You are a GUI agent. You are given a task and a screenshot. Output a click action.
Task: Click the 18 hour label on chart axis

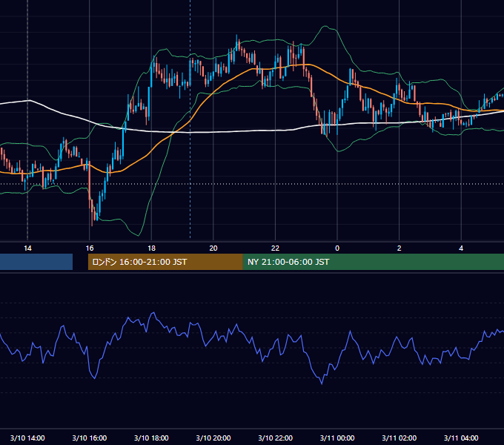point(151,248)
